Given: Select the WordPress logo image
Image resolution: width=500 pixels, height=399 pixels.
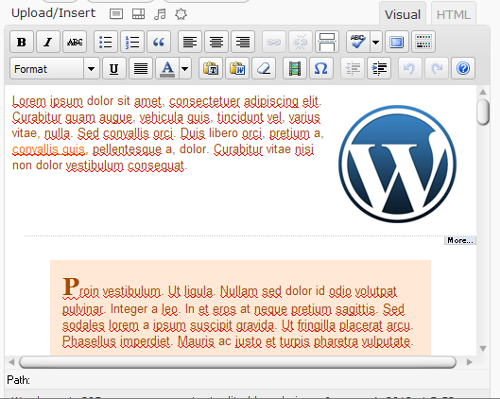Looking at the screenshot, I should coord(397,164).
